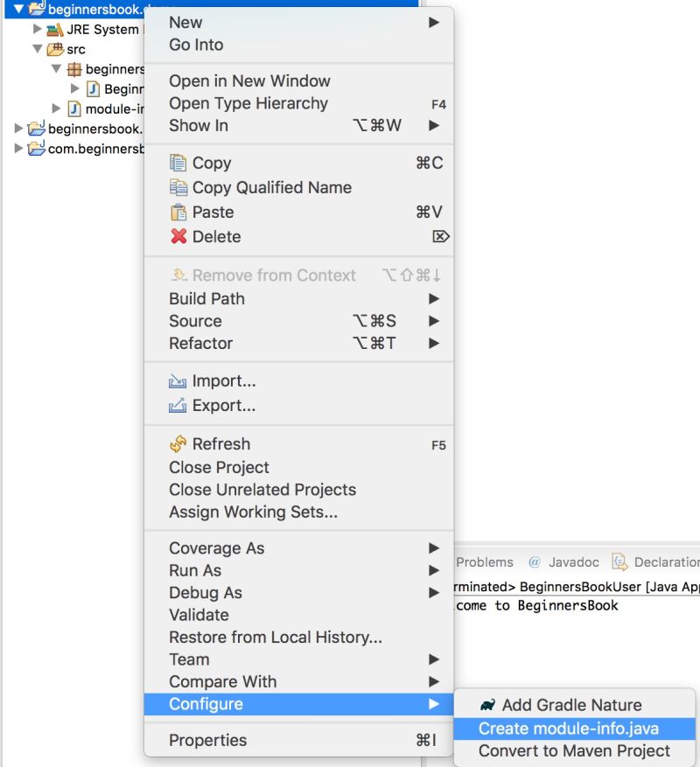
Task: Click the JRE System Library books icon
Action: [x=54, y=29]
